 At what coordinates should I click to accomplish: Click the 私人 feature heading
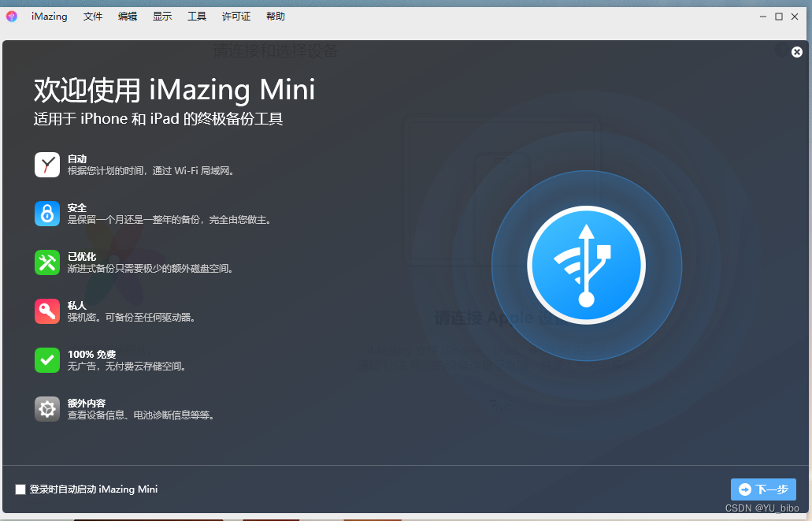pyautogui.click(x=77, y=305)
